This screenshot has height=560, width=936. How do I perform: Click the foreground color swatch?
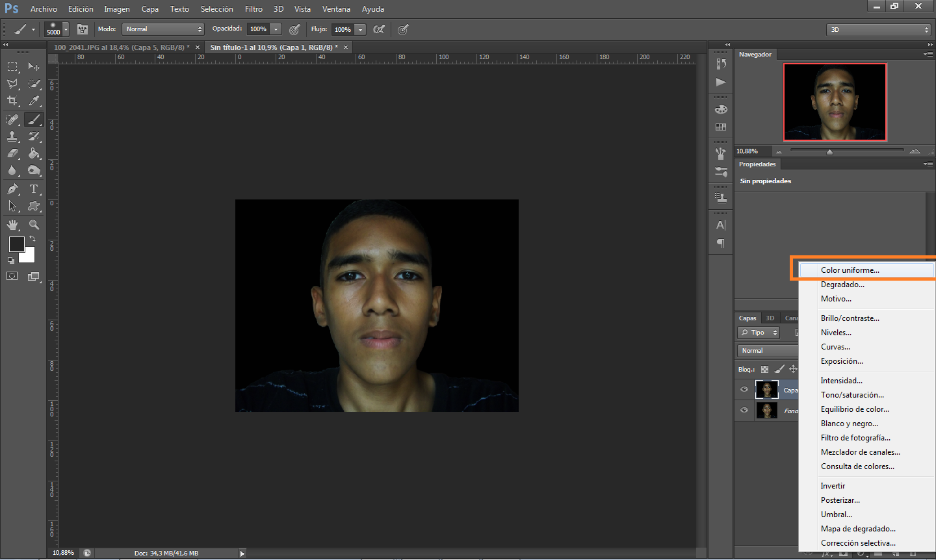[x=16, y=244]
